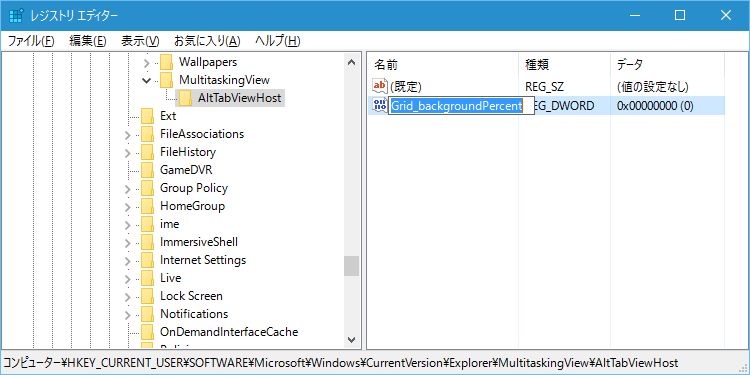The width and height of the screenshot is (750, 375).
Task: Select the Lock Screen folder icon
Action: pos(146,296)
